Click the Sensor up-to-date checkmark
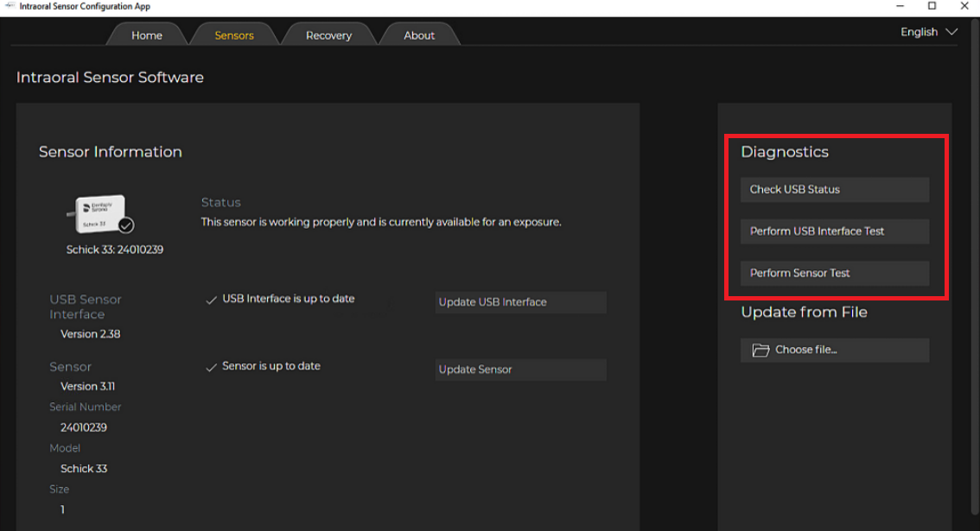 (x=211, y=367)
